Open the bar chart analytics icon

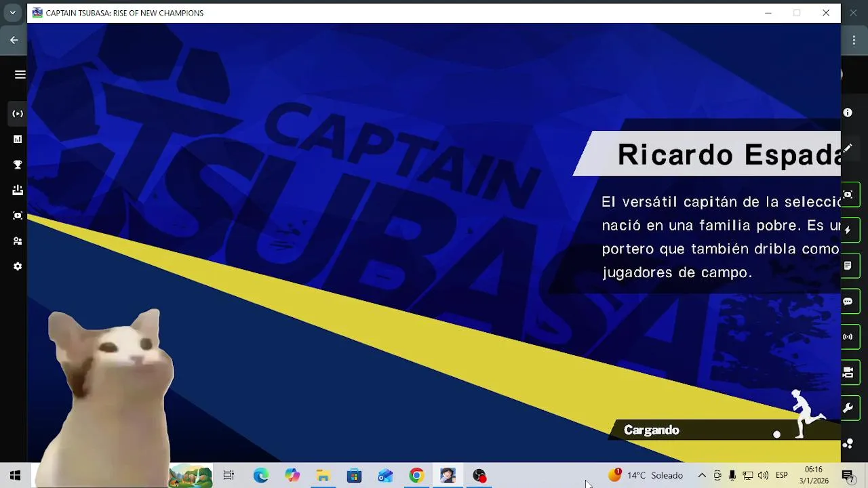(18, 139)
